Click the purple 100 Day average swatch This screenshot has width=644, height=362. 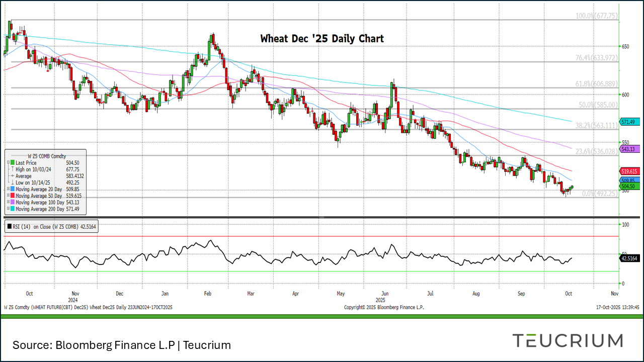point(13,202)
